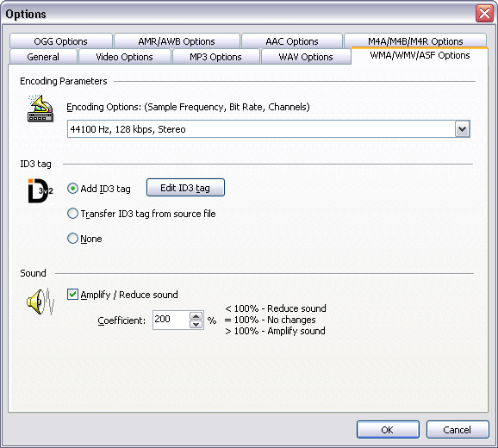Open the Encoding Options dropdown arrow

pos(462,129)
